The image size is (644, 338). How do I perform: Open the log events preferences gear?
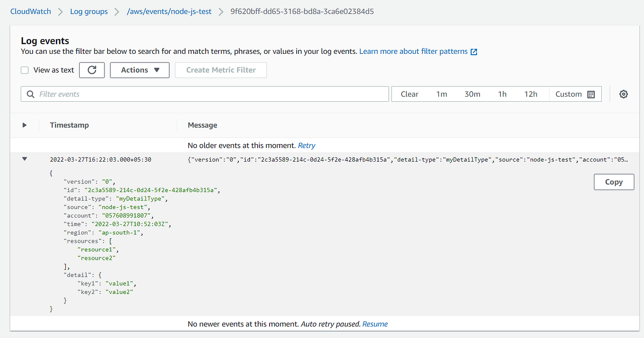(623, 93)
